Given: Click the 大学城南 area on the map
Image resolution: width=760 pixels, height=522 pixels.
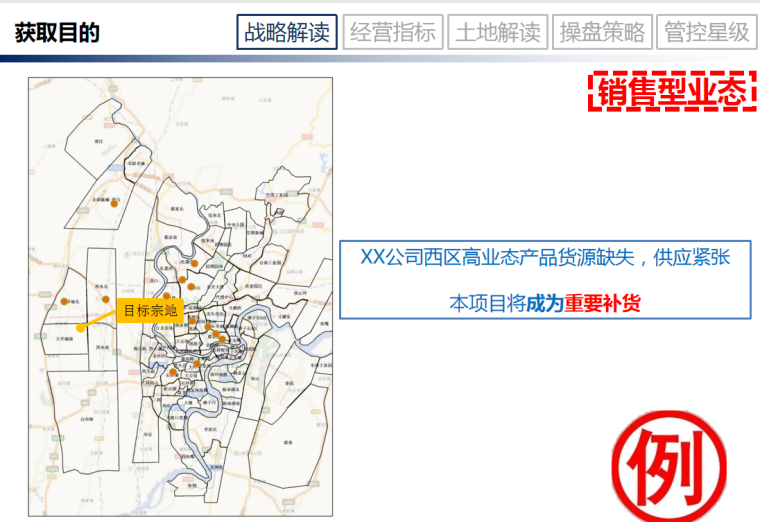Looking at the screenshot, I should 67,340.
